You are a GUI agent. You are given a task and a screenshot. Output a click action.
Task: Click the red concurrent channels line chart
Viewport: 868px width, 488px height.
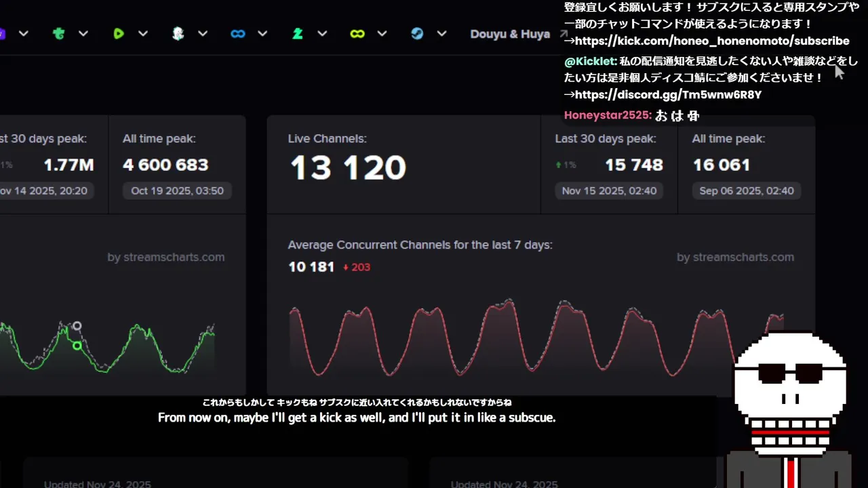(x=536, y=338)
